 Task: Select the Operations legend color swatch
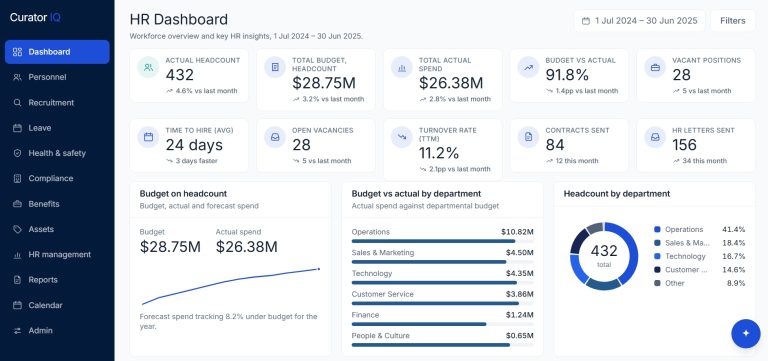pyautogui.click(x=657, y=229)
